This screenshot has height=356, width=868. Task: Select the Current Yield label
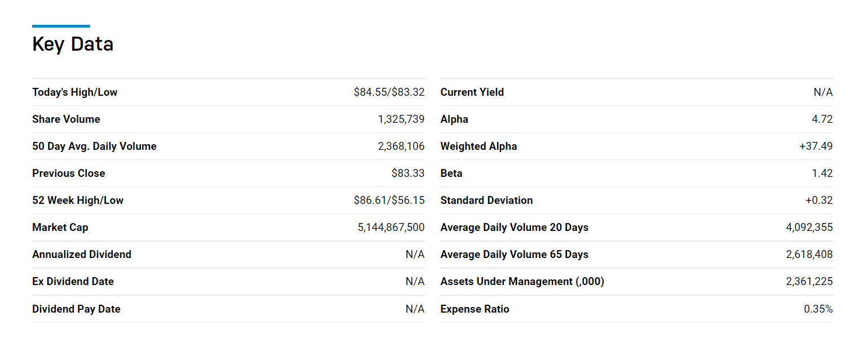coord(472,92)
